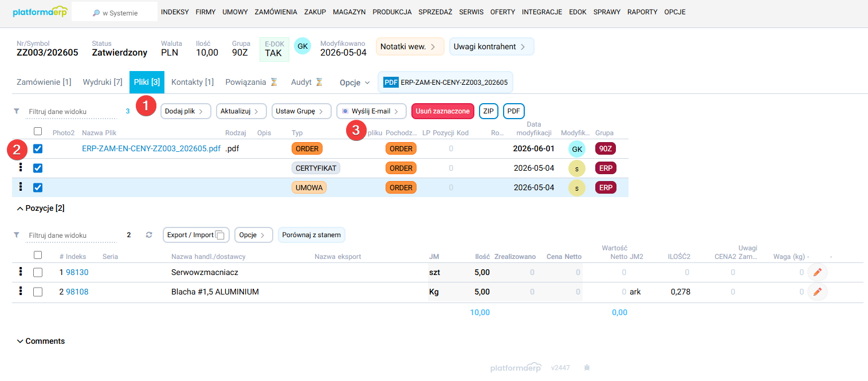Image resolution: width=868 pixels, height=381 pixels.
Task: Refresh positions list with the reload icon
Action: (x=149, y=235)
